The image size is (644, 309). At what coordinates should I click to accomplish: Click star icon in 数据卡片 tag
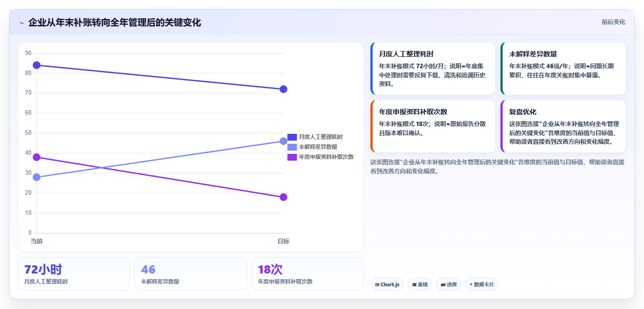click(x=471, y=284)
